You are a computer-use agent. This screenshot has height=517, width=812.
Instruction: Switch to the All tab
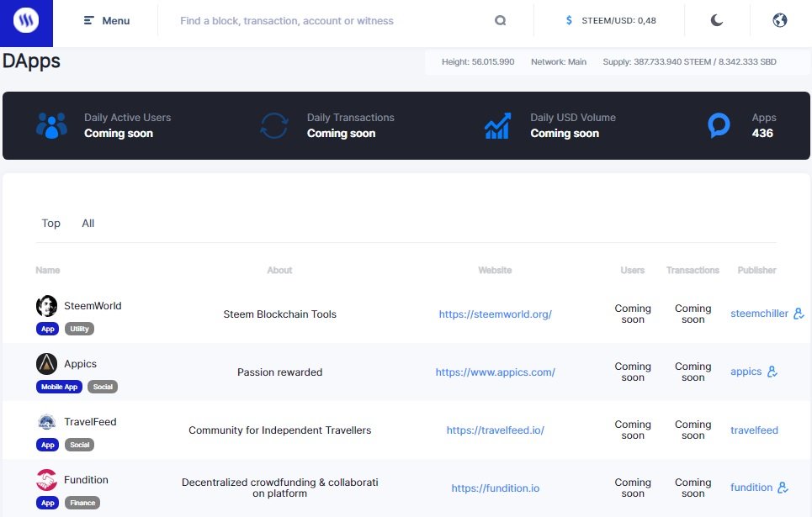pos(88,223)
